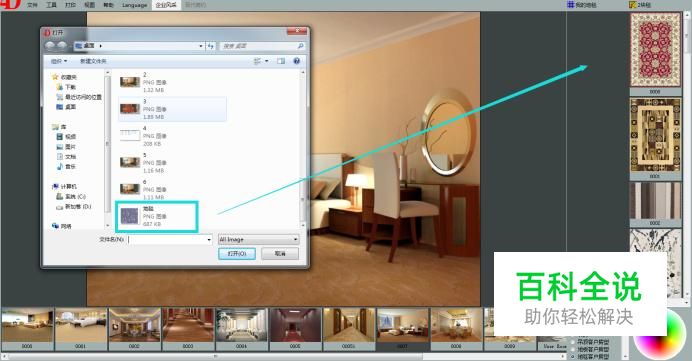692x361 pixels.
Task: Select the top ceiling-type radio option
Action: tap(573, 342)
